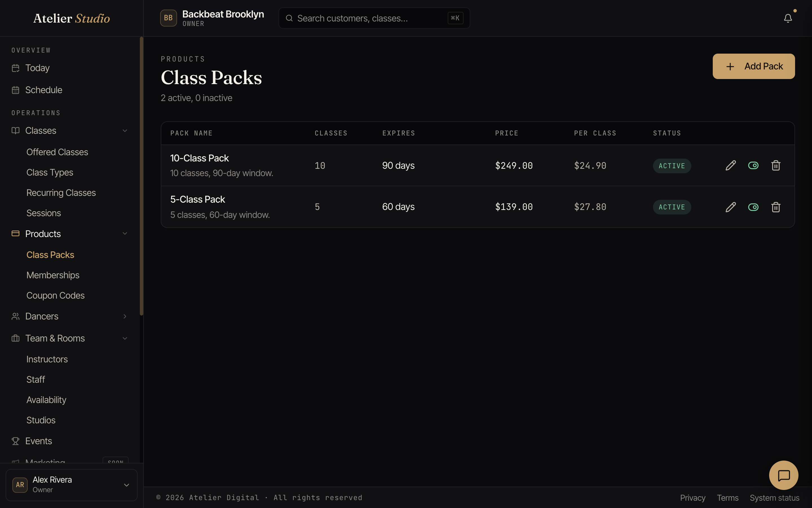The height and width of the screenshot is (508, 812).
Task: Click the Team & Rooms briefcase icon
Action: (x=16, y=338)
